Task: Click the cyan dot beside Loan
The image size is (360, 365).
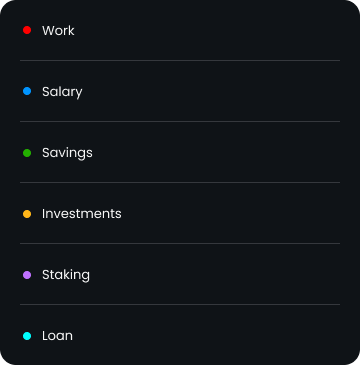Action: pos(27,336)
